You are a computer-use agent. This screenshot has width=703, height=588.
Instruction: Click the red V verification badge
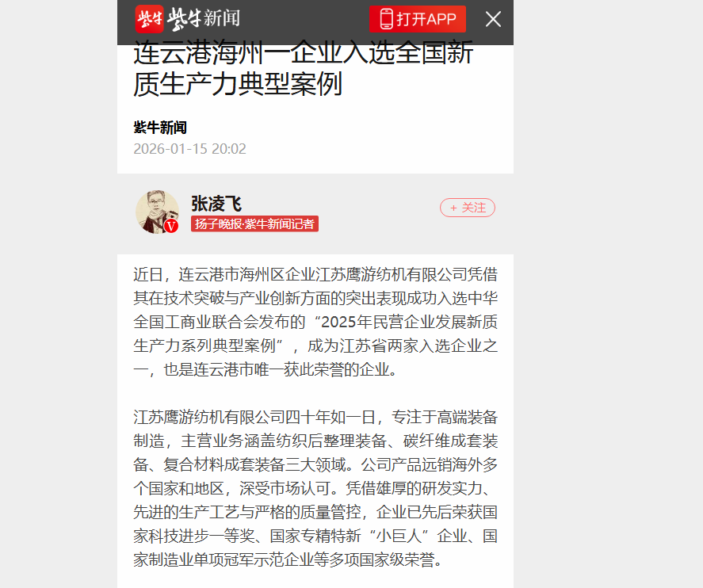(171, 226)
